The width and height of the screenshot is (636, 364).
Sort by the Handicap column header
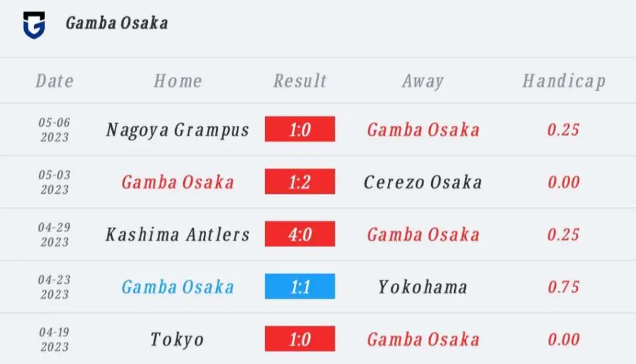pyautogui.click(x=564, y=81)
